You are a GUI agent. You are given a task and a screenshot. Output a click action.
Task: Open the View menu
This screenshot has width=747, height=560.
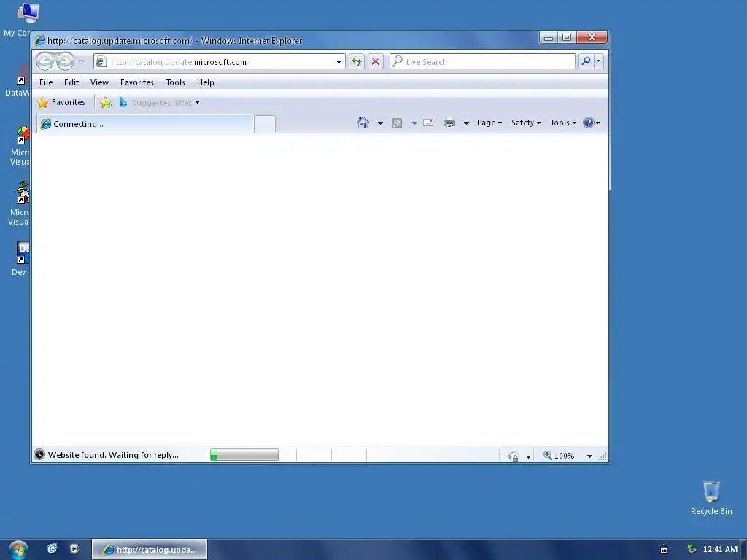click(x=99, y=82)
